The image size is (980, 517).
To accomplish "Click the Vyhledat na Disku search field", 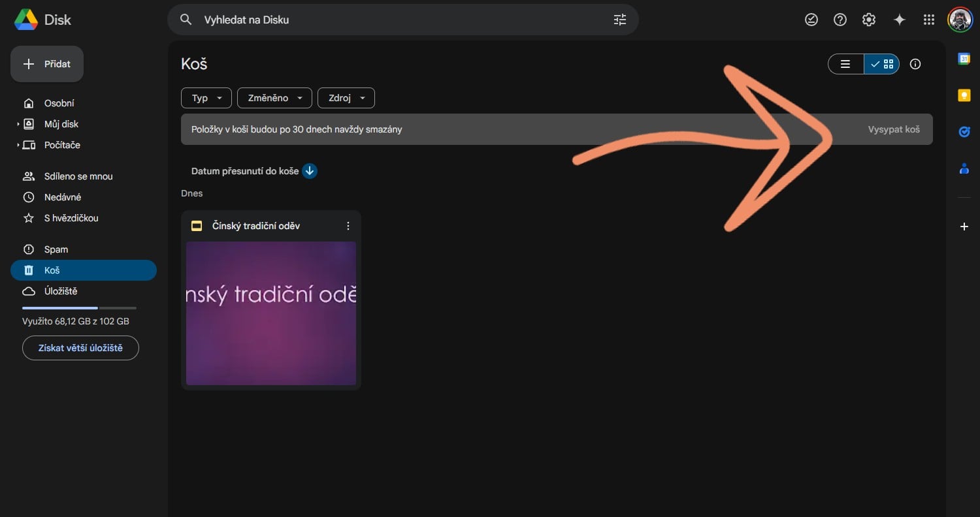I will [403, 20].
